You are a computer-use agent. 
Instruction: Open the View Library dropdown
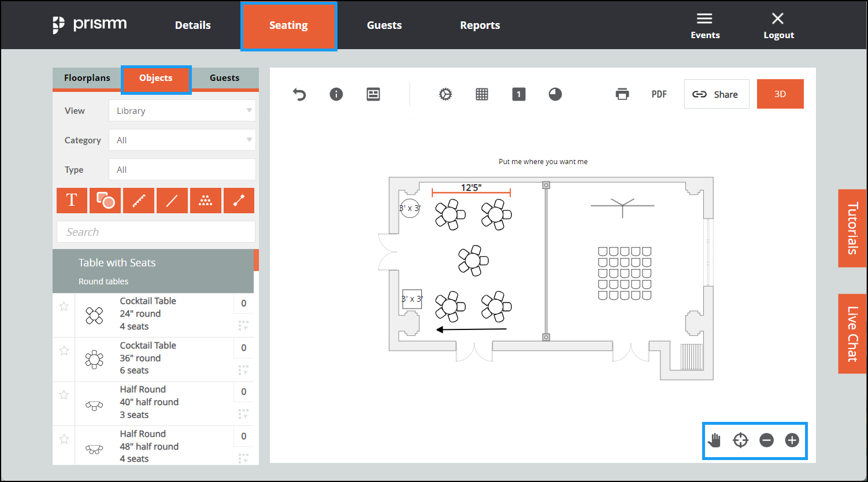[182, 110]
